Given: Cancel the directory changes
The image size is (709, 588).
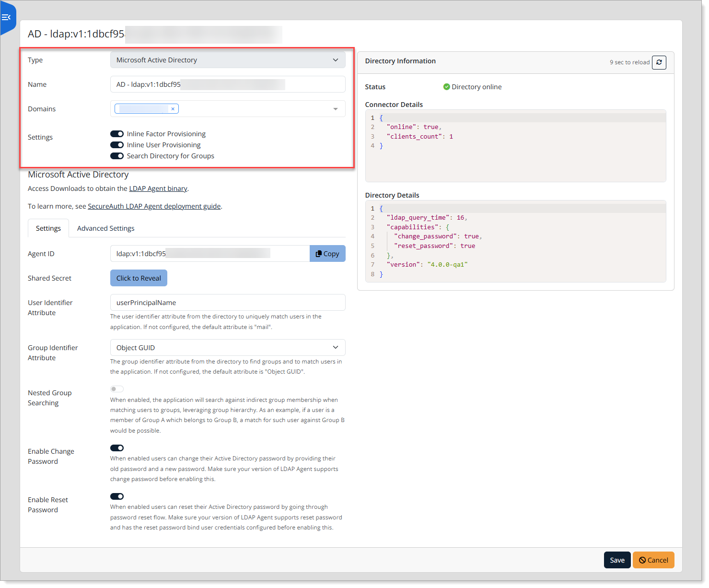Looking at the screenshot, I should coord(653,560).
